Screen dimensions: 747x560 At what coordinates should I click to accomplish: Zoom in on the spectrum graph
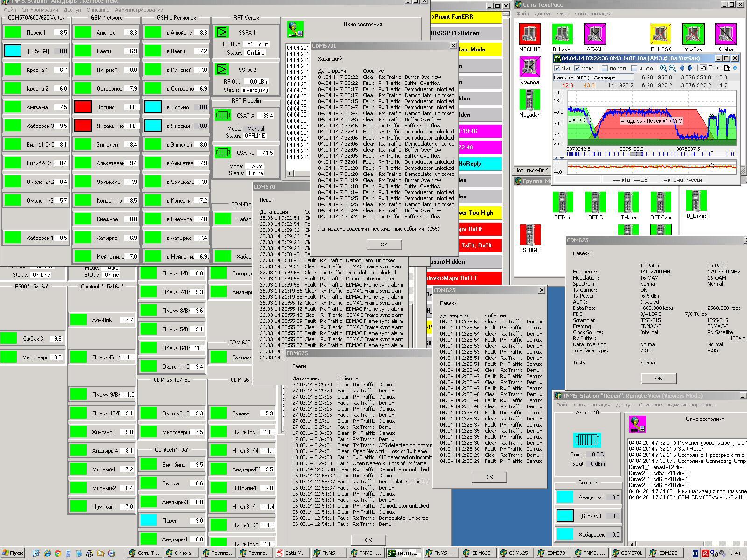click(x=663, y=68)
